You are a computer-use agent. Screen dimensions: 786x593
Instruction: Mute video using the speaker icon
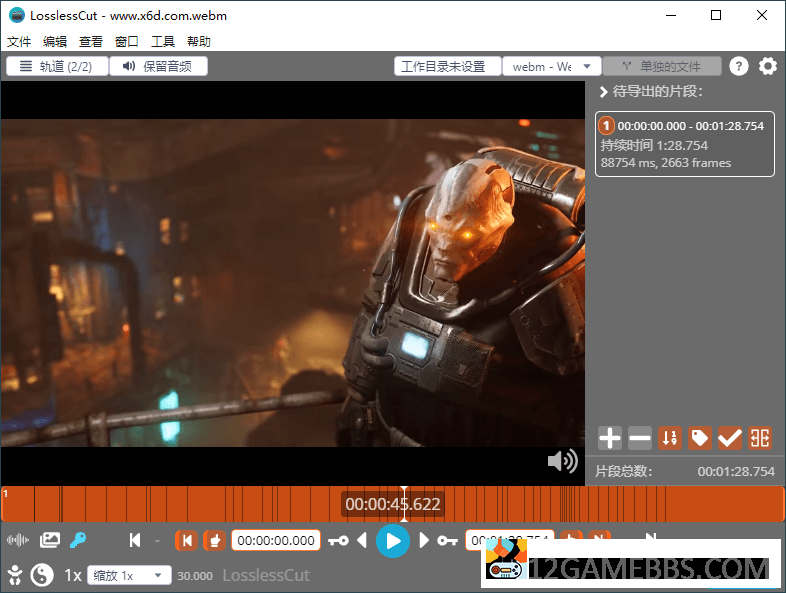tap(562, 460)
